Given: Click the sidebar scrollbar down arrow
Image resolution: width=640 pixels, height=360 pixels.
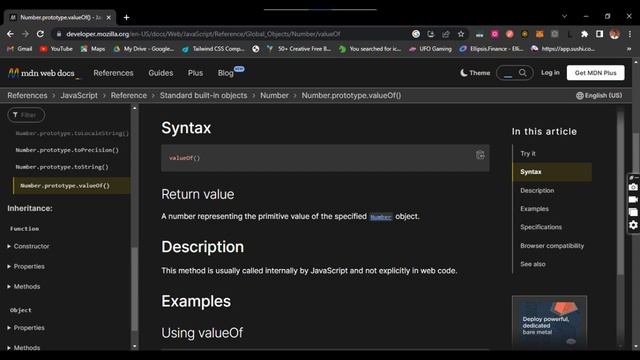Looking at the screenshot, I should coord(135,347).
